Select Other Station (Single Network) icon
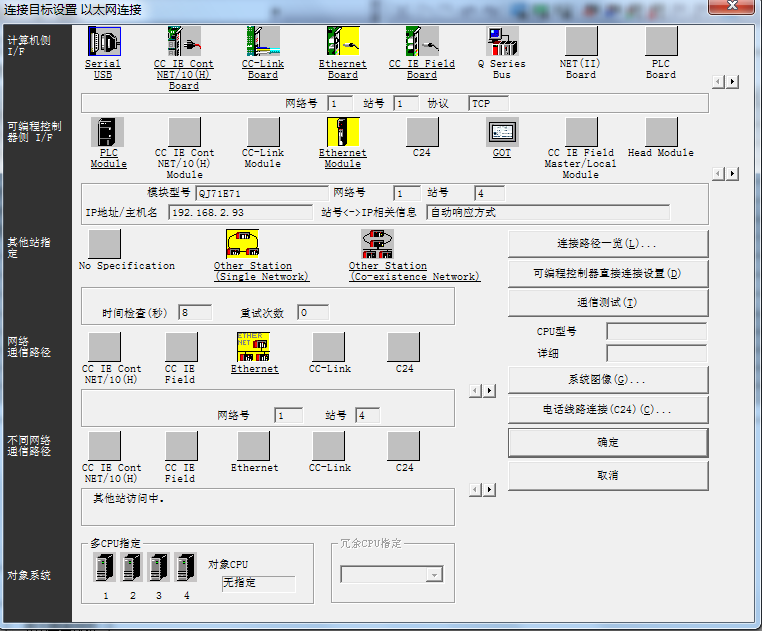The width and height of the screenshot is (762, 631). pos(243,244)
